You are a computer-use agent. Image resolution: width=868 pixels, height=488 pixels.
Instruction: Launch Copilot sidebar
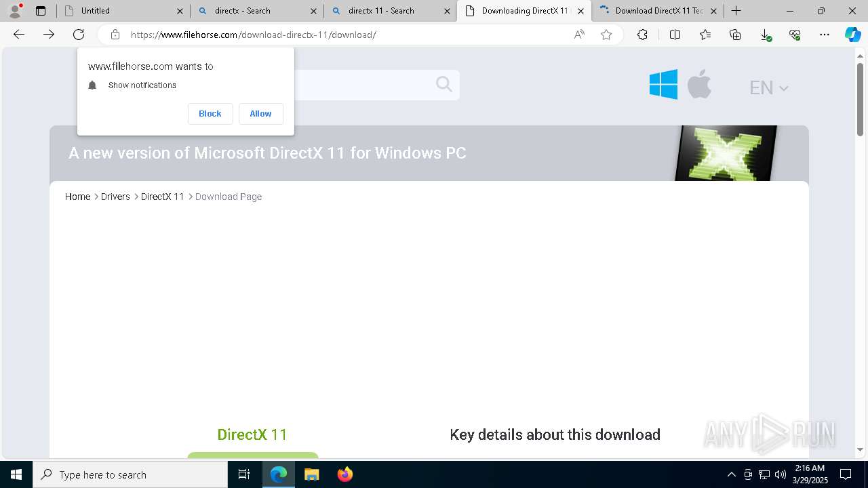pyautogui.click(x=852, y=35)
